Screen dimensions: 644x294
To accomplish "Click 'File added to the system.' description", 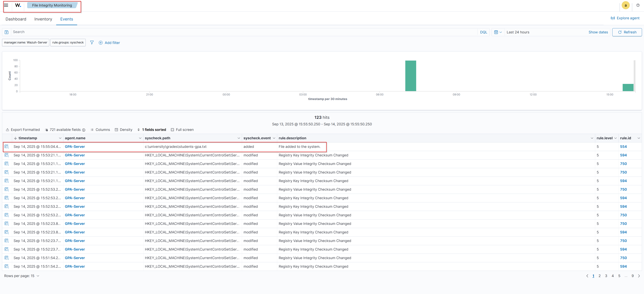I will (299, 147).
